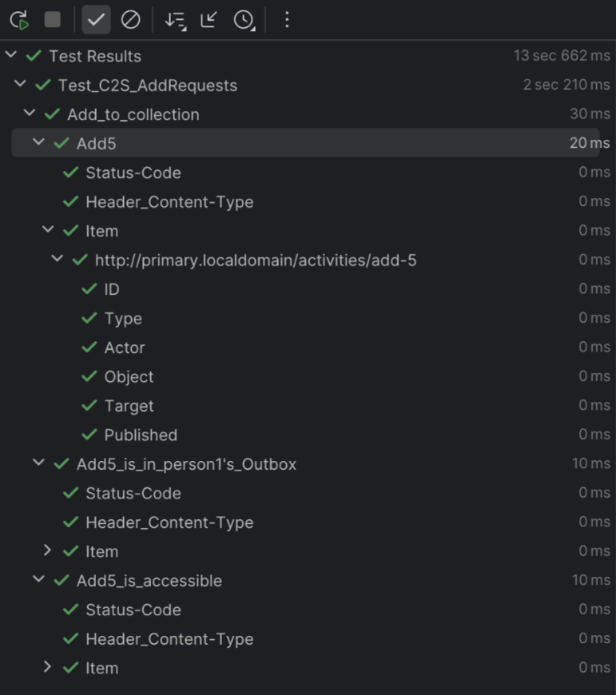
Task: Click the green checkmark beside Target
Action: tap(89, 405)
